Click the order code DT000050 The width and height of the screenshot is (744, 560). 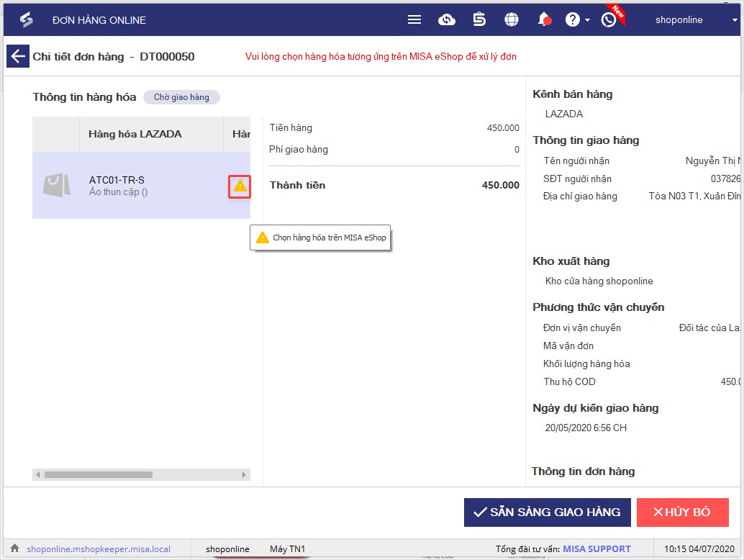pyautogui.click(x=167, y=56)
